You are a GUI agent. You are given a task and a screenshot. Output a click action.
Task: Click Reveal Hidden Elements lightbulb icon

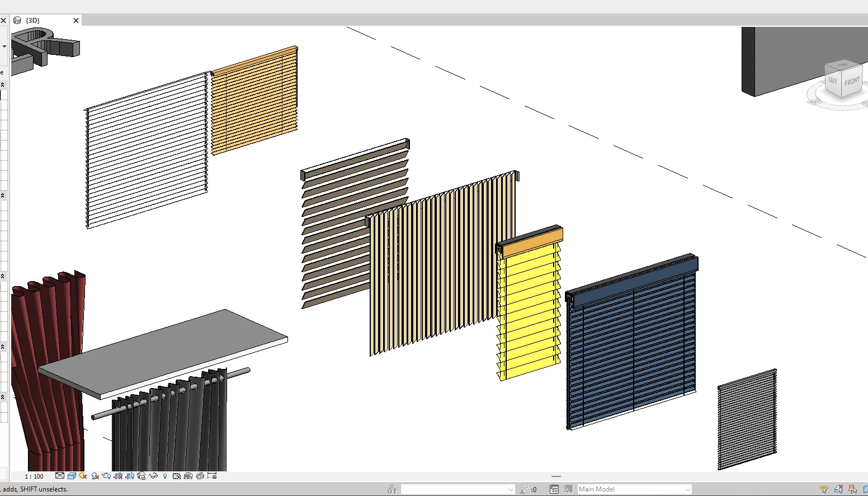click(165, 476)
